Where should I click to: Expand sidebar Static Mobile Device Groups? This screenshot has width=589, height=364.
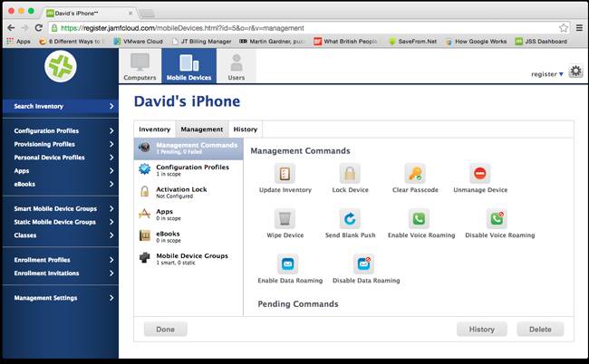tap(61, 222)
